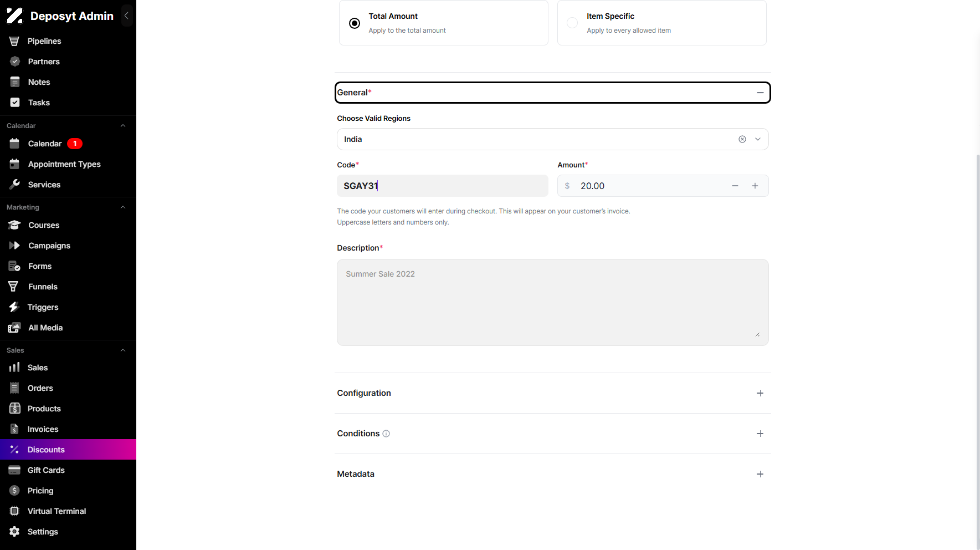Click the Sales bar chart icon

pos(14,368)
